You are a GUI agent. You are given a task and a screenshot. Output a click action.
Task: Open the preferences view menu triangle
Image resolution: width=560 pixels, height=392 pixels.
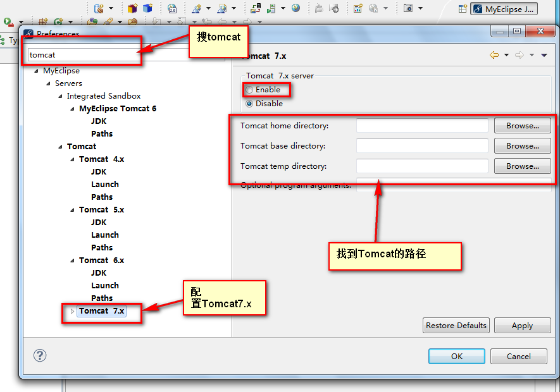click(x=544, y=55)
